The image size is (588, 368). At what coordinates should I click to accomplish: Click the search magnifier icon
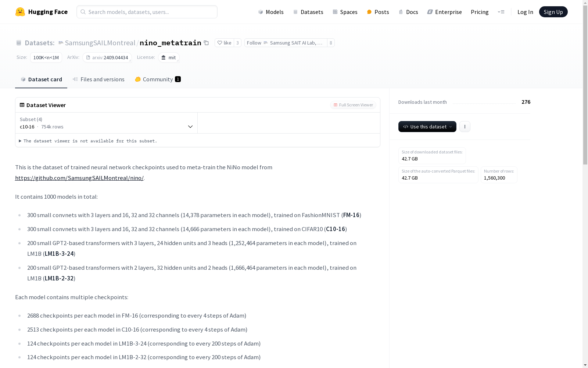[x=83, y=12]
